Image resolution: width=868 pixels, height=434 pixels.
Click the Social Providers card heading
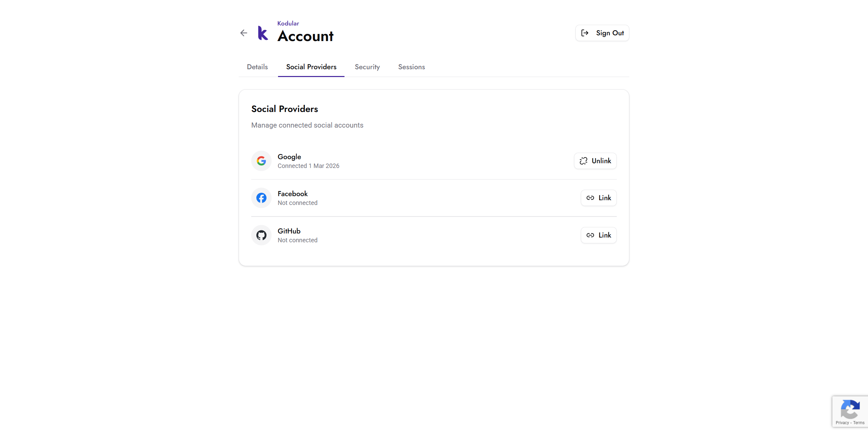[284, 109]
